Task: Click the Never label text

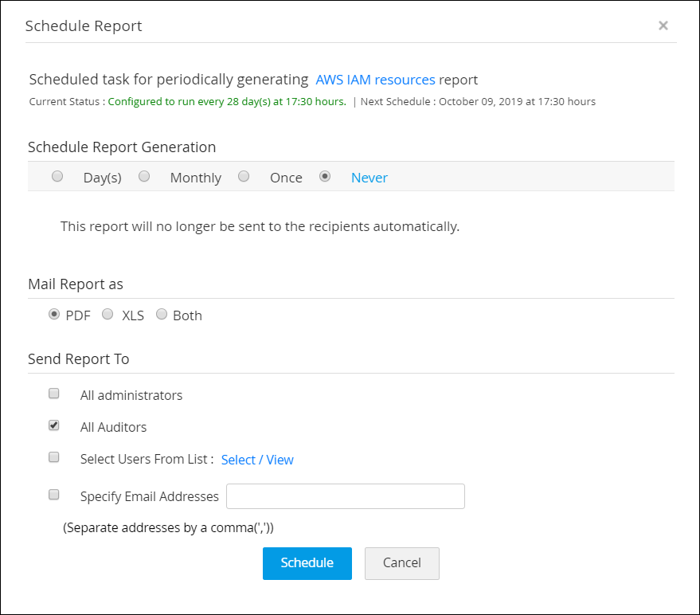Action: (370, 178)
